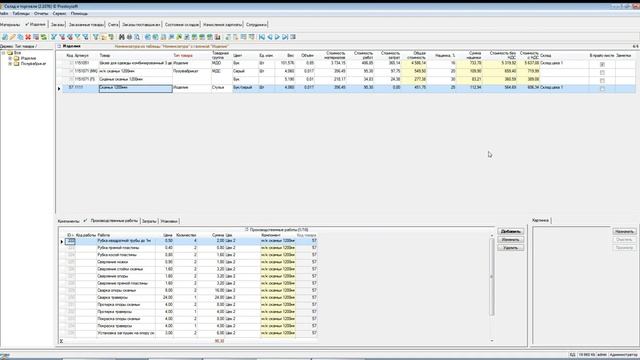This screenshot has height=360, width=640.
Task: Click the add record icon in toolbar
Action: coord(5,37)
